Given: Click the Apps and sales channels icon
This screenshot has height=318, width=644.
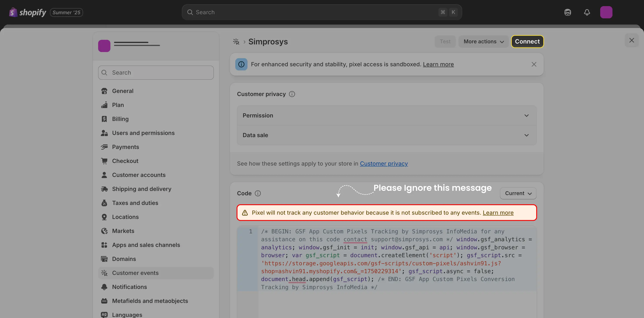Looking at the screenshot, I should click(104, 245).
